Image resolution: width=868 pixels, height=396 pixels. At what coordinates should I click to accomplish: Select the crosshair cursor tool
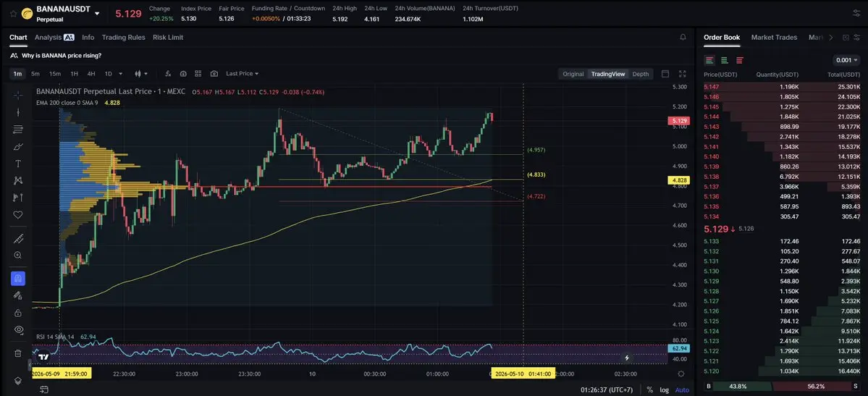pos(17,95)
